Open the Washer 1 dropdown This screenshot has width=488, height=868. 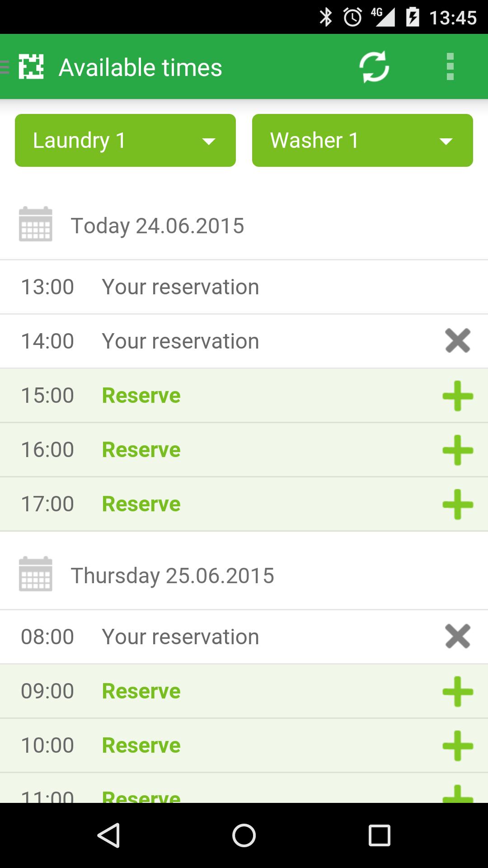coord(362,141)
